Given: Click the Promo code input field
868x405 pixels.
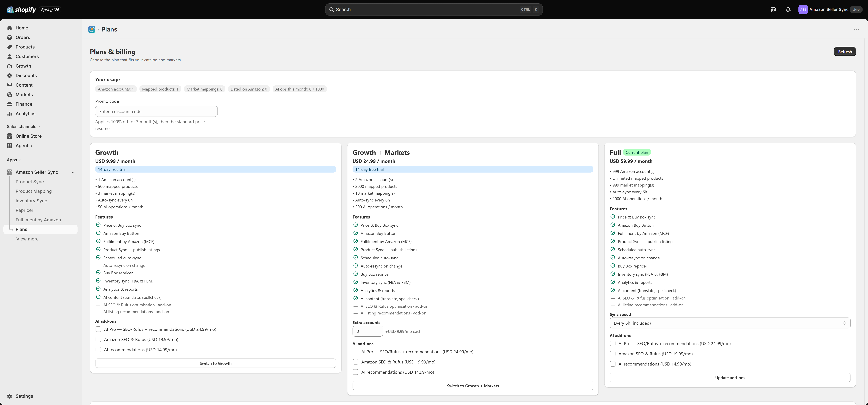Looking at the screenshot, I should click(156, 111).
